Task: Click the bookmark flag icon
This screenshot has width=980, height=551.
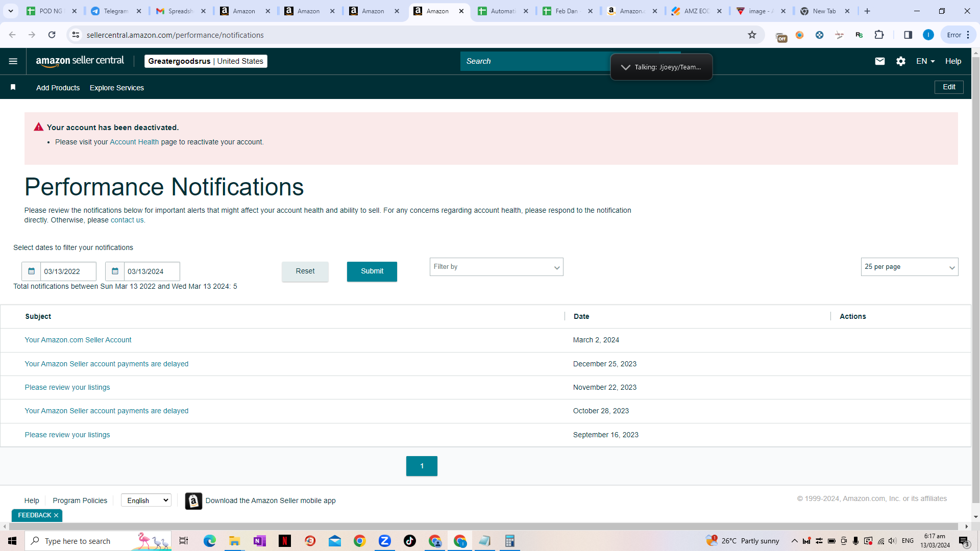Action: [13, 87]
